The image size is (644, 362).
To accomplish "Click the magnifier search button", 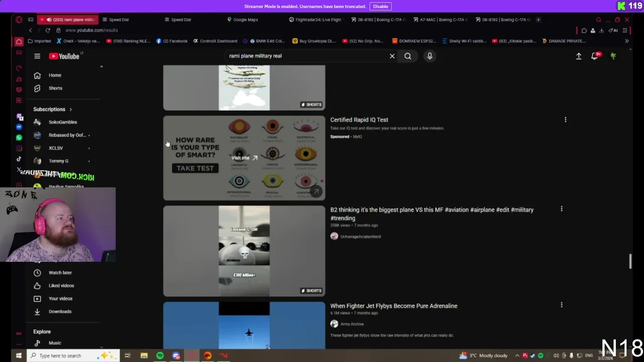I will [408, 56].
